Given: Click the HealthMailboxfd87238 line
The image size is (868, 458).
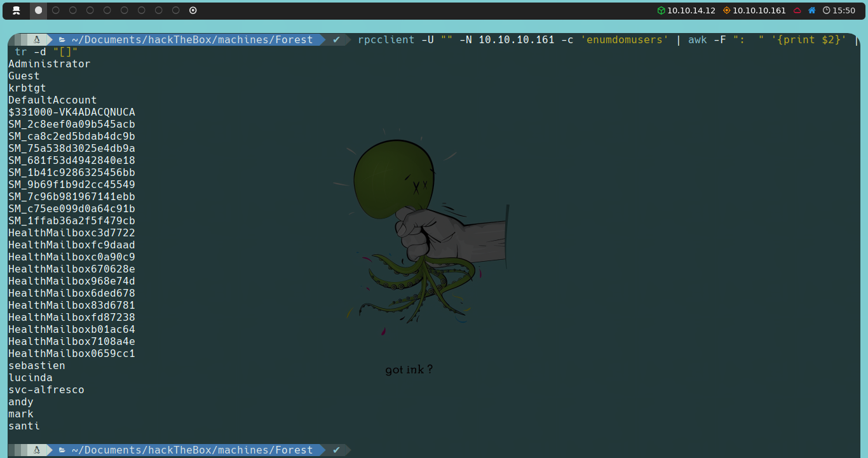Looking at the screenshot, I should pos(72,317).
